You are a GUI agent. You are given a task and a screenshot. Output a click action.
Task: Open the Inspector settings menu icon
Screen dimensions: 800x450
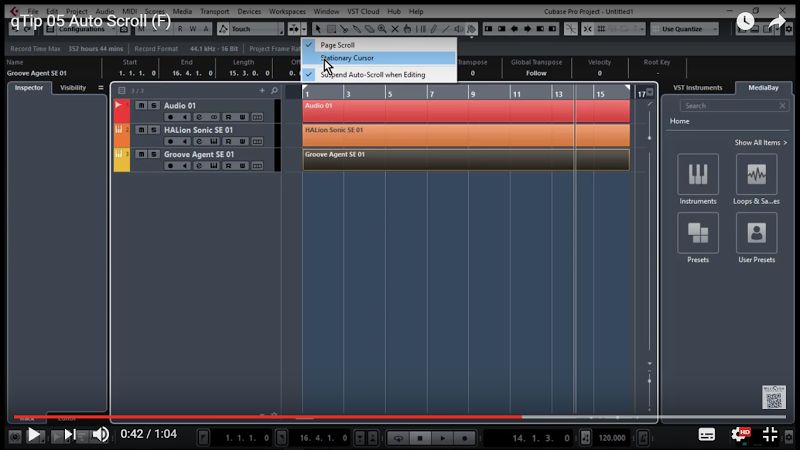[x=101, y=88]
